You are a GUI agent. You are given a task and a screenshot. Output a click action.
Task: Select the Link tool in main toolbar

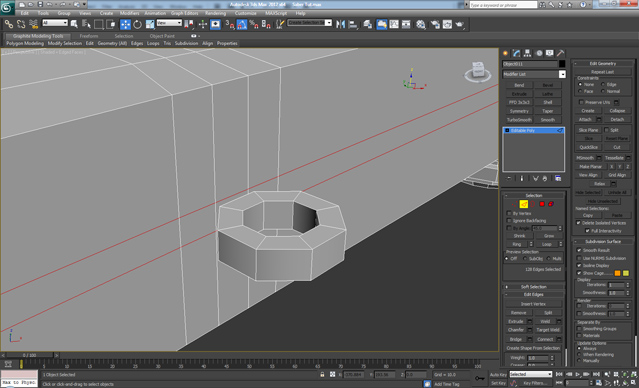9,24
